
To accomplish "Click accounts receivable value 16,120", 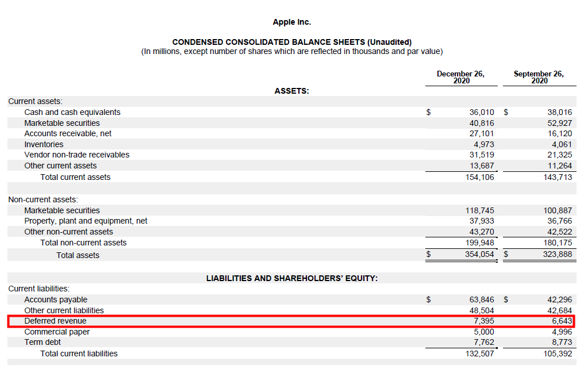I will pos(559,133).
